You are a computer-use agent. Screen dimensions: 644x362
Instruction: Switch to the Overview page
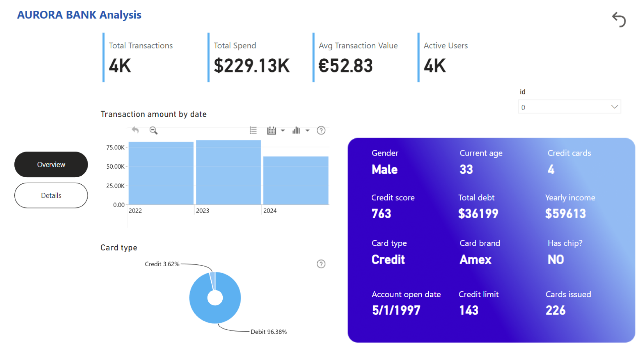tap(51, 165)
